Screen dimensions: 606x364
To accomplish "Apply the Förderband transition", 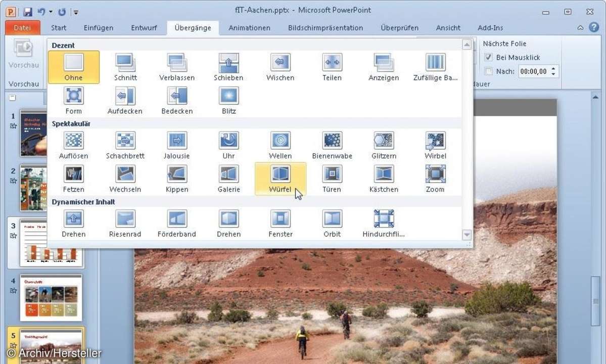I will coord(177,224).
